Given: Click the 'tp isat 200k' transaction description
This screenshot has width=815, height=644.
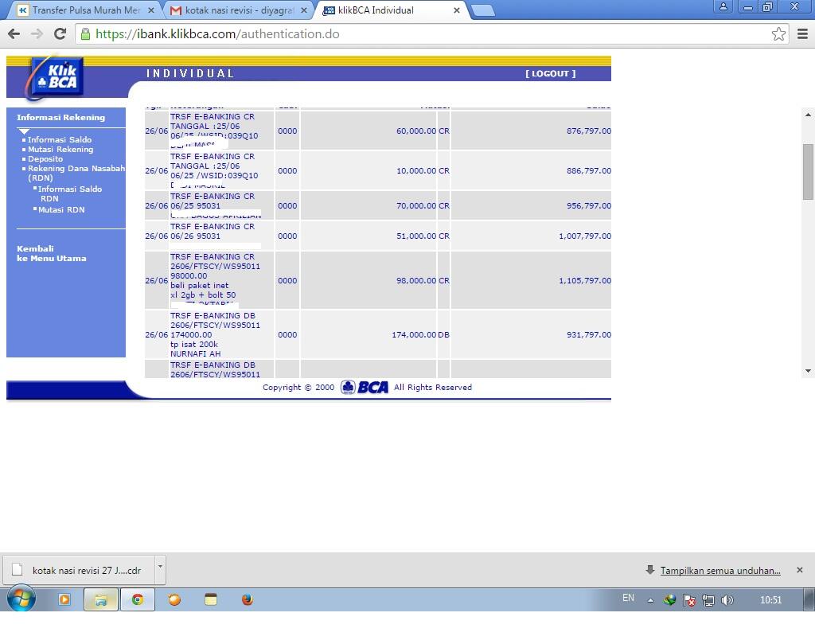Looking at the screenshot, I should (194, 344).
